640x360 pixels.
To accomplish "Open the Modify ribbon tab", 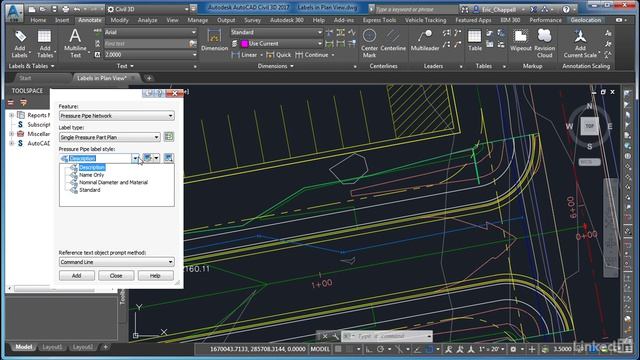I will click(119, 20).
